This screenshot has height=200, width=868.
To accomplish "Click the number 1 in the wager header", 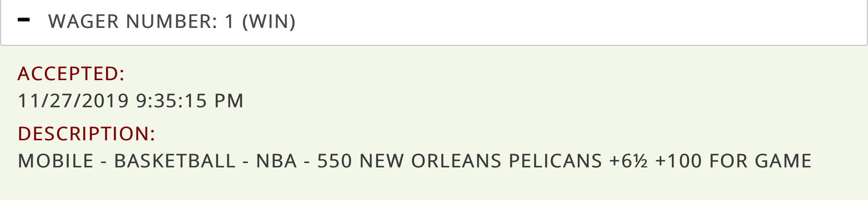I will pos(230,22).
